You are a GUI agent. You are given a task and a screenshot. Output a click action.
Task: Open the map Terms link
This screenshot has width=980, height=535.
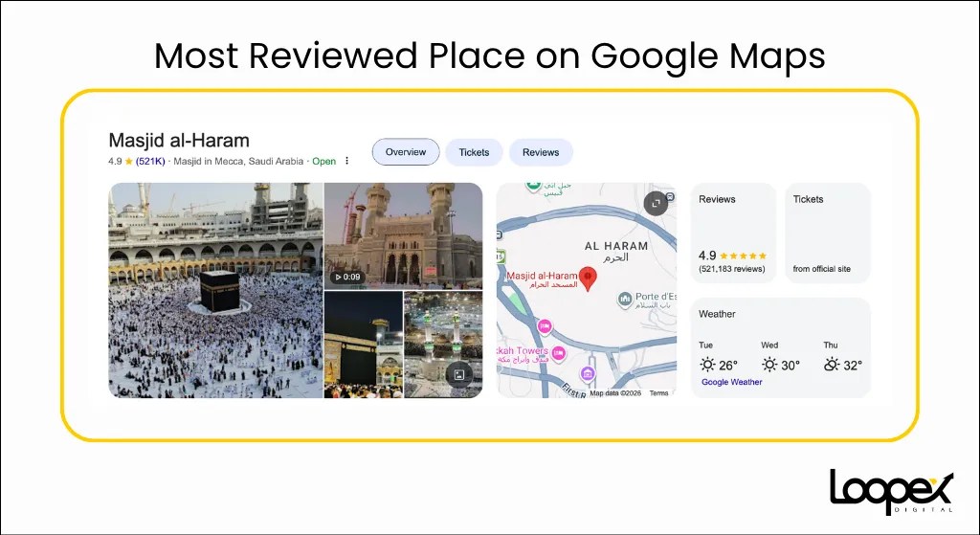click(x=658, y=393)
